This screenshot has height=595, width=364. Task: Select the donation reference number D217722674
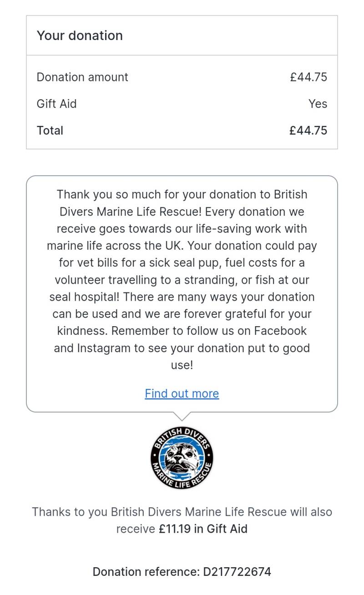click(x=237, y=572)
